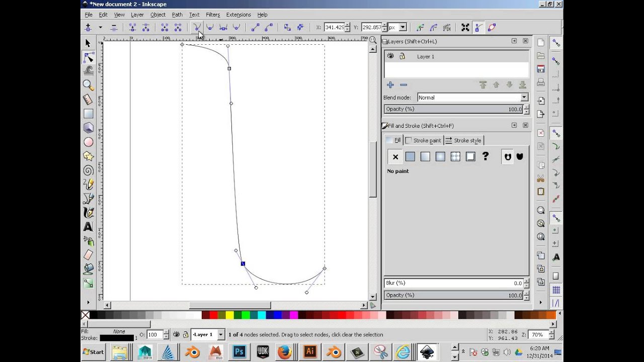Select the Zoom magnifier tool

[89, 85]
